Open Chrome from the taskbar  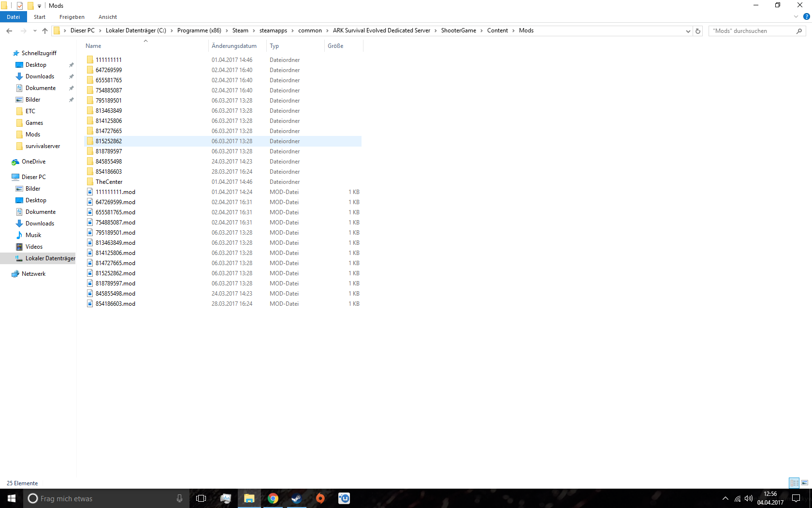[x=273, y=498]
